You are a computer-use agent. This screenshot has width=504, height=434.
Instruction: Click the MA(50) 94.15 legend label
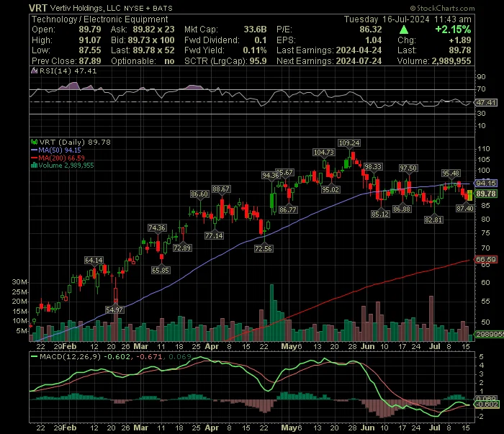pyautogui.click(x=60, y=150)
